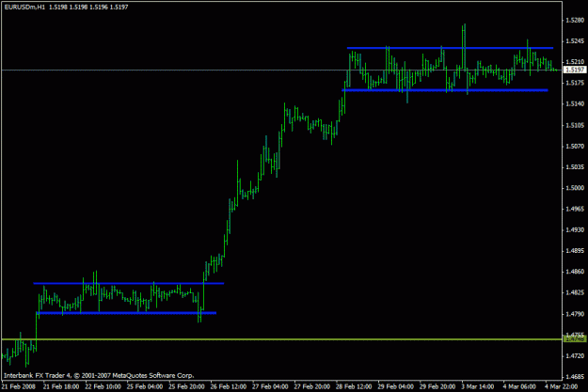
Task: Click the 28 Feb 12:00 time label
Action: (x=354, y=386)
